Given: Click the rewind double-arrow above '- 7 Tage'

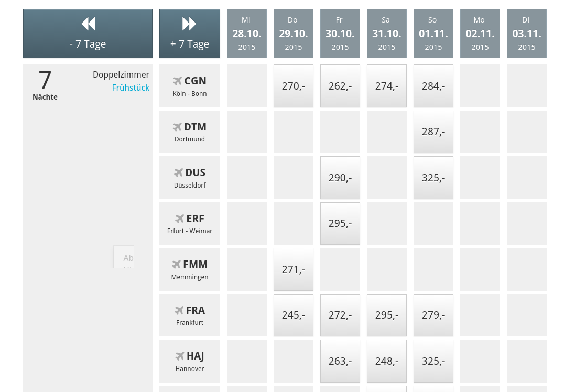Looking at the screenshot, I should tap(88, 24).
